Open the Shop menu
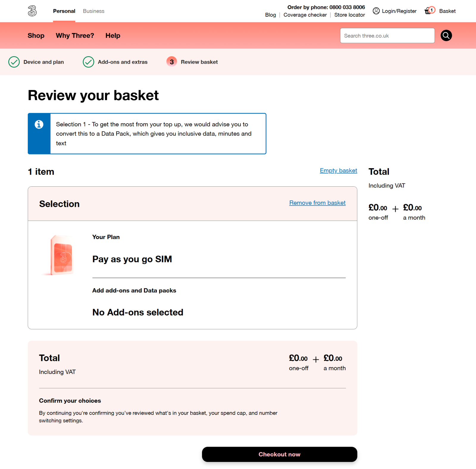 (36, 36)
